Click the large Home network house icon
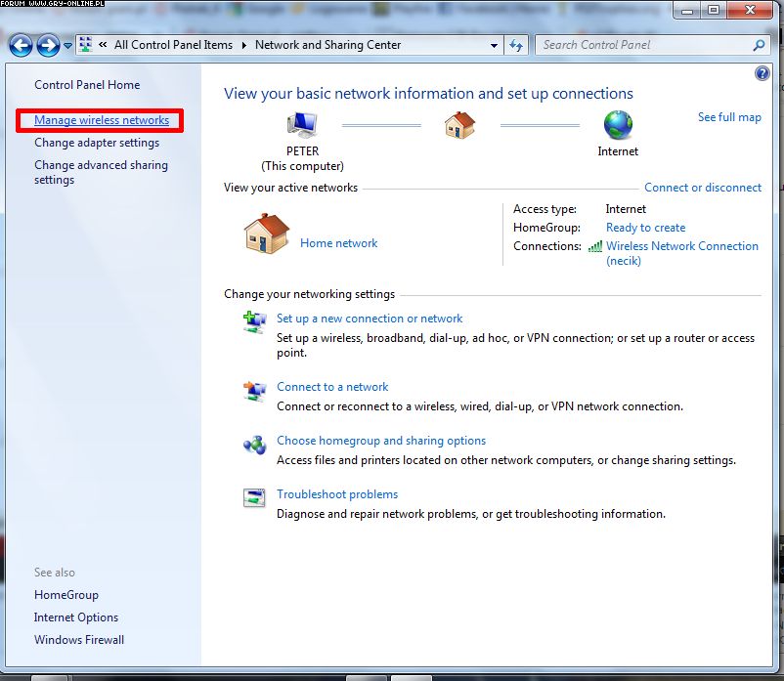Image resolution: width=784 pixels, height=681 pixels. 267,234
